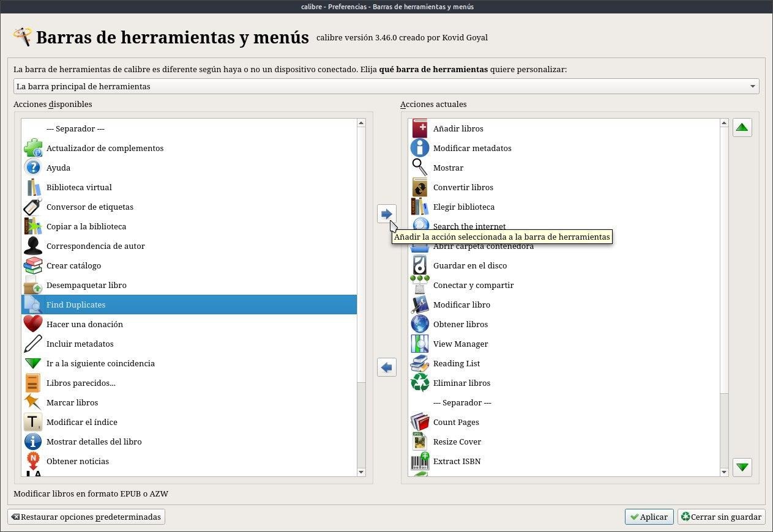Click available actions scrollbar down arrow
Screen dimensions: 773x532
361,472
